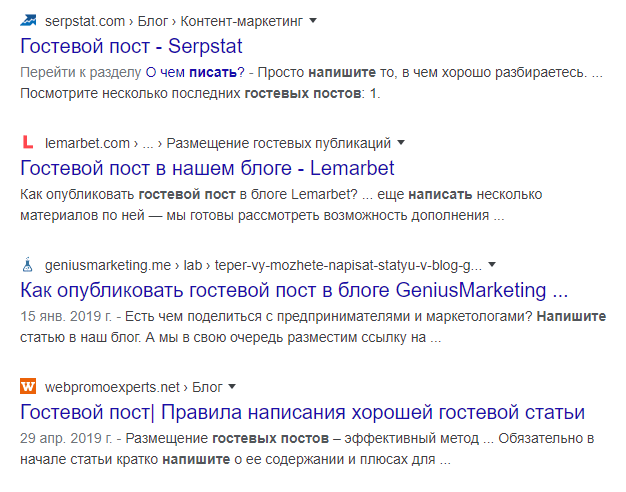Open dropdown arrow next to webpromoexperts.net Блог
The height and width of the screenshot is (492, 626).
pos(232,387)
